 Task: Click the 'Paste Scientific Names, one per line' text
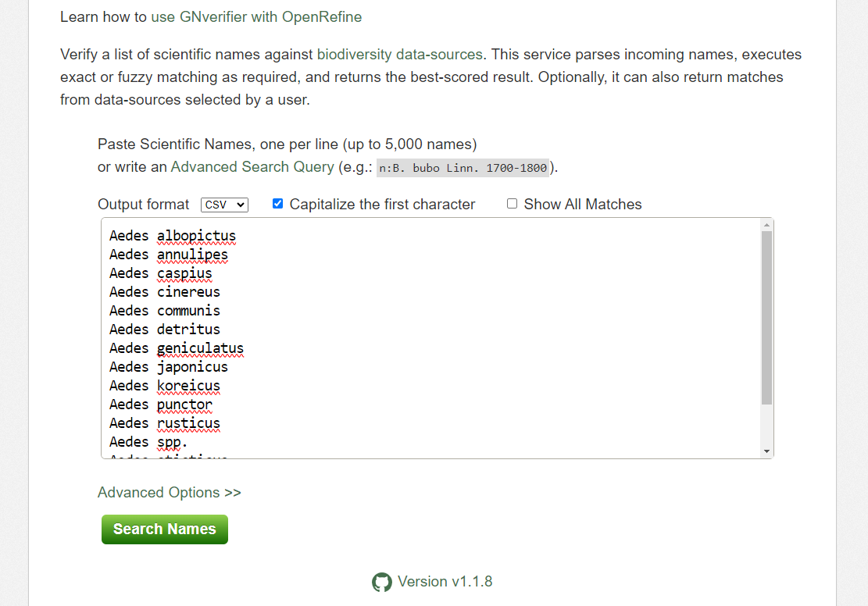point(217,144)
